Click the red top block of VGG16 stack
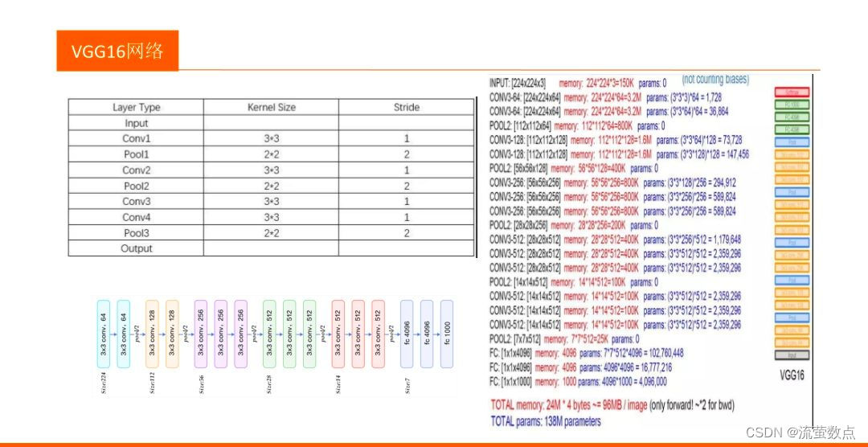 pos(792,92)
